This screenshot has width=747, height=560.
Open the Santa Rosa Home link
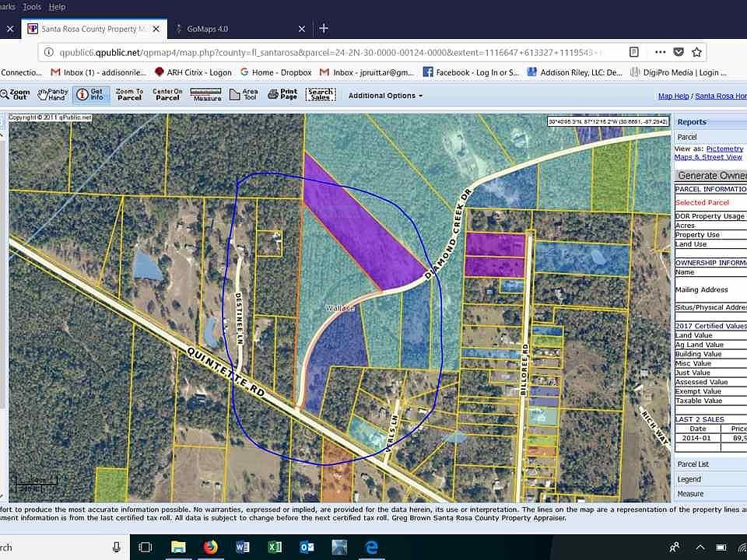(x=721, y=96)
